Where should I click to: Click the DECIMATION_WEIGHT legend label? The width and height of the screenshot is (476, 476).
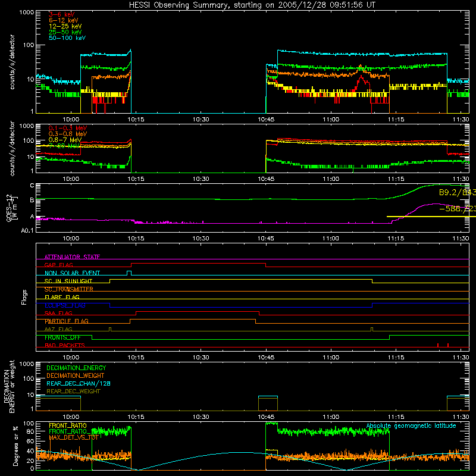tap(76, 375)
